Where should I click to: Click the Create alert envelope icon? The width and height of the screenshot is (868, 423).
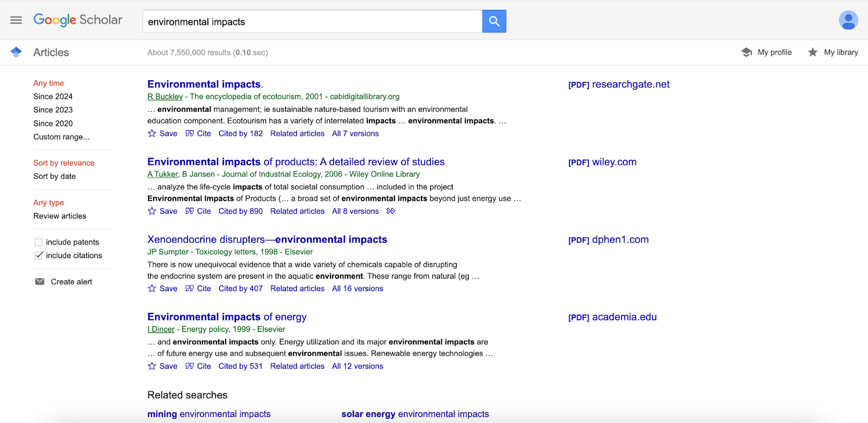tap(40, 281)
